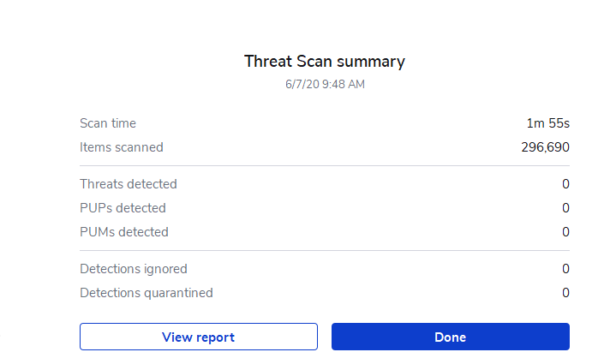Click the 1m 55s scan duration value

click(548, 123)
